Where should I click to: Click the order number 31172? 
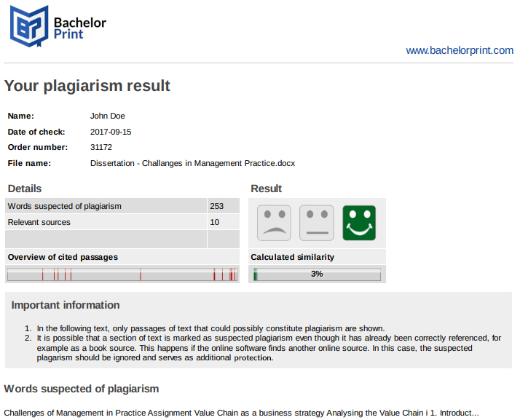(101, 147)
